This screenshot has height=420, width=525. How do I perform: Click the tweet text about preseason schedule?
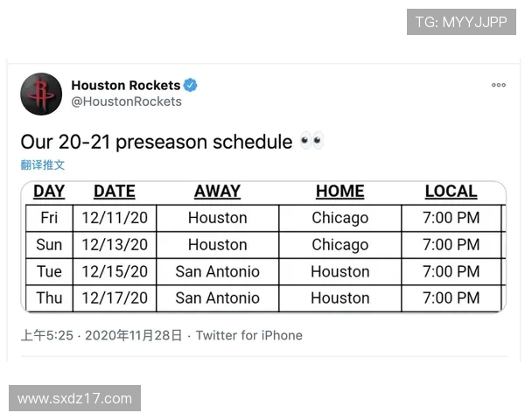tap(157, 142)
